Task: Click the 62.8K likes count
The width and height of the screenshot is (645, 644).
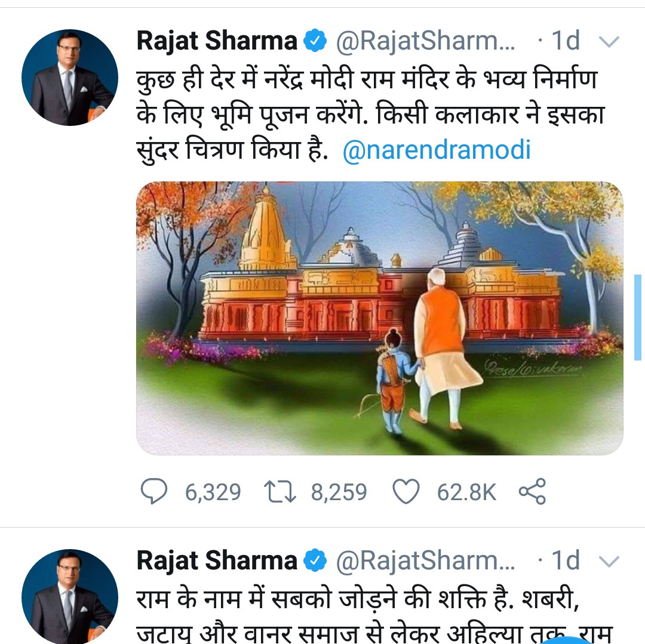Action: [x=466, y=492]
